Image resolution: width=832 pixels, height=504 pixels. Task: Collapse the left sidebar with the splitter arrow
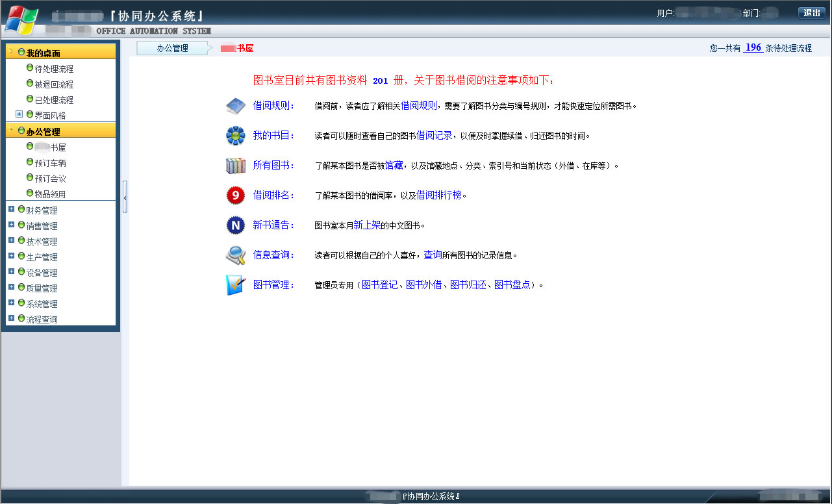coord(125,197)
